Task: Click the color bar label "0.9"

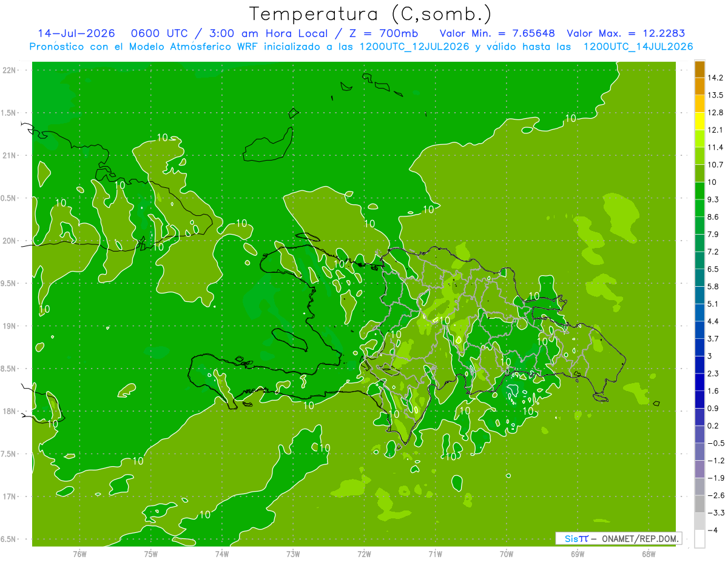Action: pos(713,408)
